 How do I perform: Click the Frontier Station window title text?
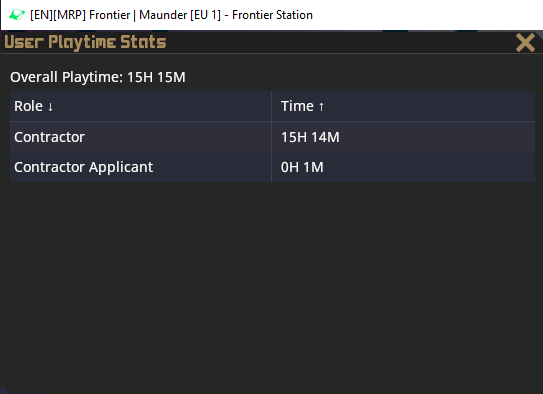(x=272, y=15)
